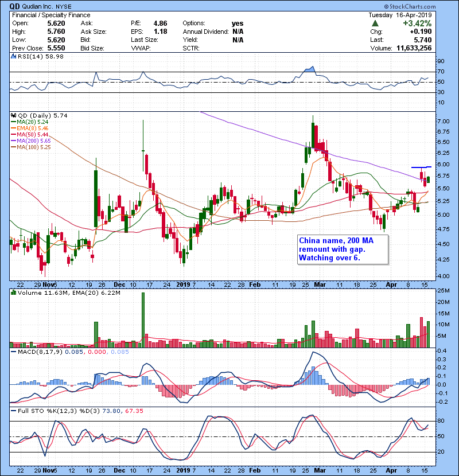
Task: Click the Ask Size label
Action: 94,32
